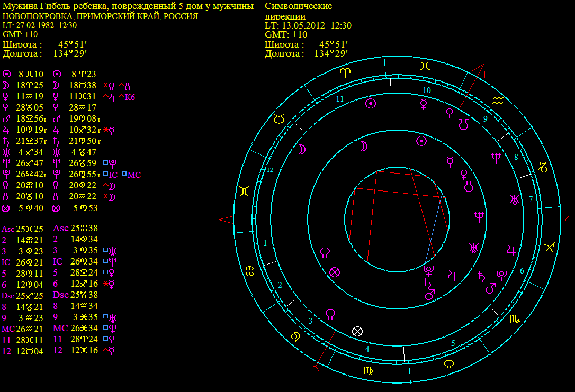The height and width of the screenshot is (392, 575).
Task: Select the location line "НОВОПОКРОВКА, ПРИМОРСКИЙ КРАЙ, РОССИЯ"
Action: (100, 16)
